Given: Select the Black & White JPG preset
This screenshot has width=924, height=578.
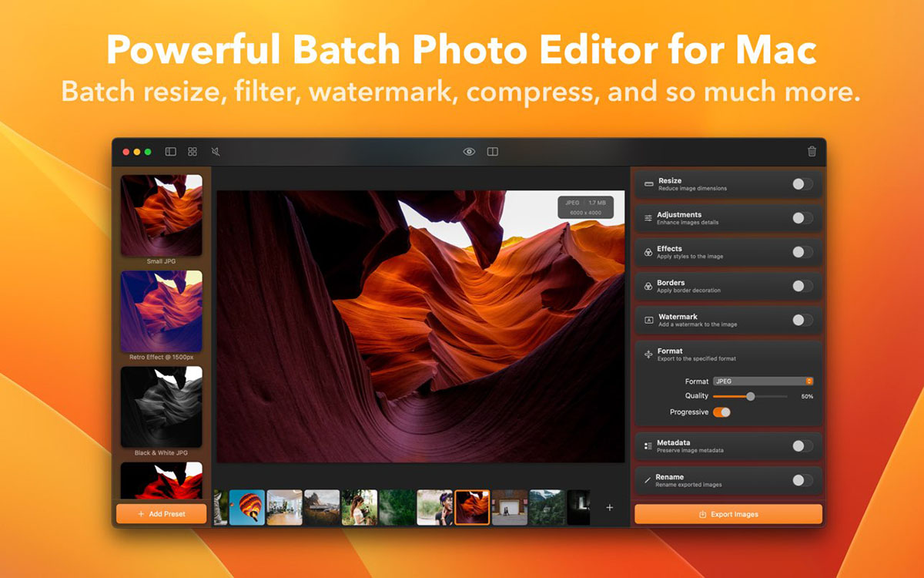Looking at the screenshot, I should click(x=162, y=407).
